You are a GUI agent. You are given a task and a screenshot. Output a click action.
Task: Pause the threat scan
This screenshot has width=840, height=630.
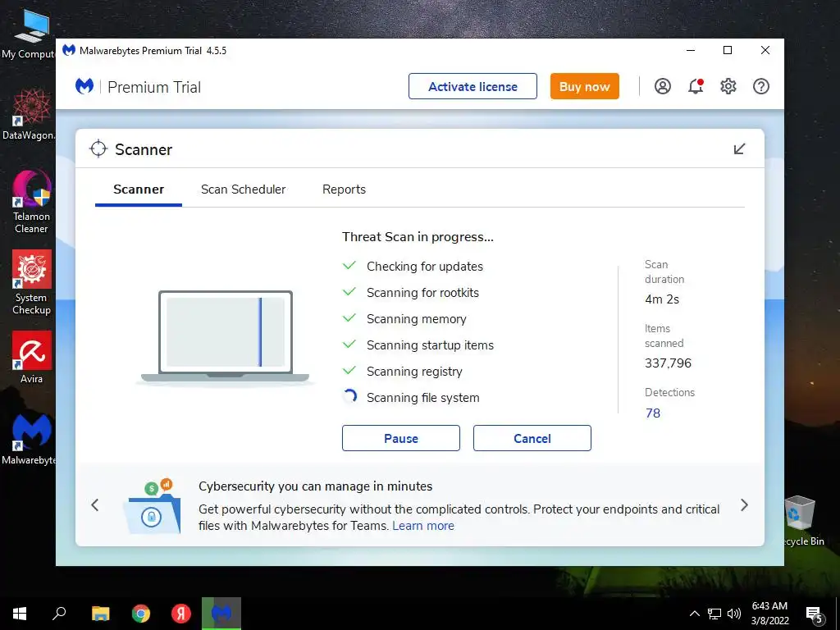(x=400, y=438)
